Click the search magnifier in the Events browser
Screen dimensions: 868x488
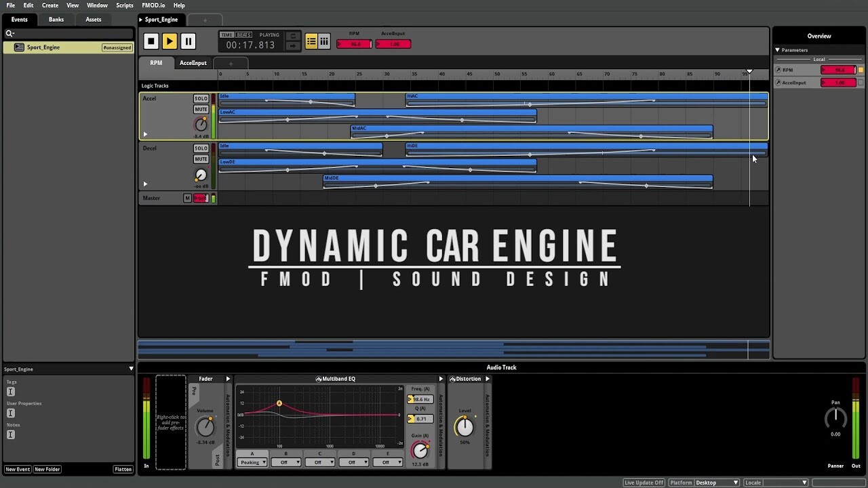tap(9, 33)
